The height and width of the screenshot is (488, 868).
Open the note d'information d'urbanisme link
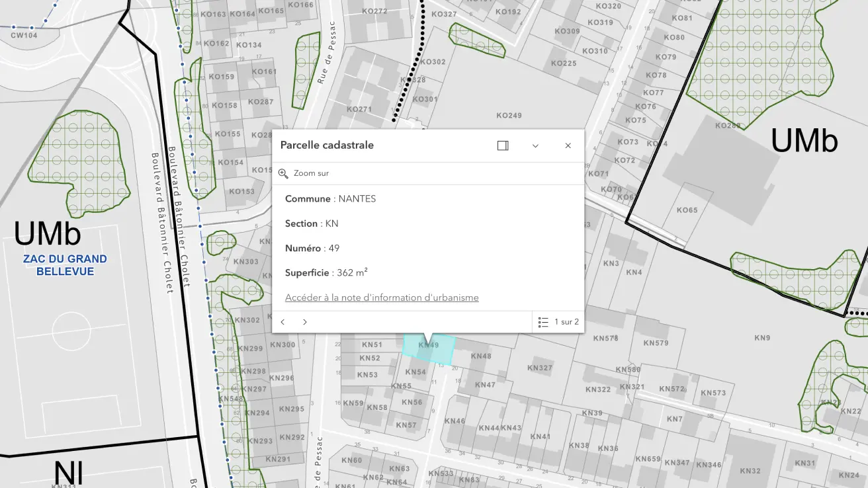click(382, 298)
